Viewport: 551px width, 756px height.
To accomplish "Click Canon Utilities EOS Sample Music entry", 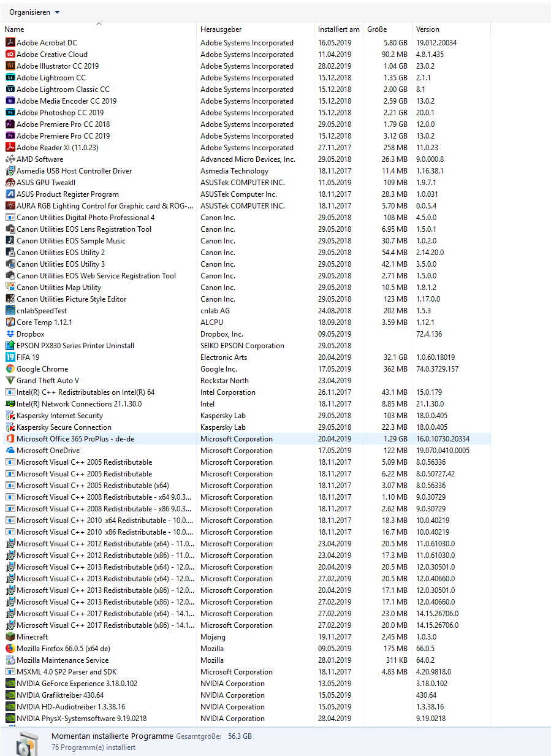I will point(71,241).
